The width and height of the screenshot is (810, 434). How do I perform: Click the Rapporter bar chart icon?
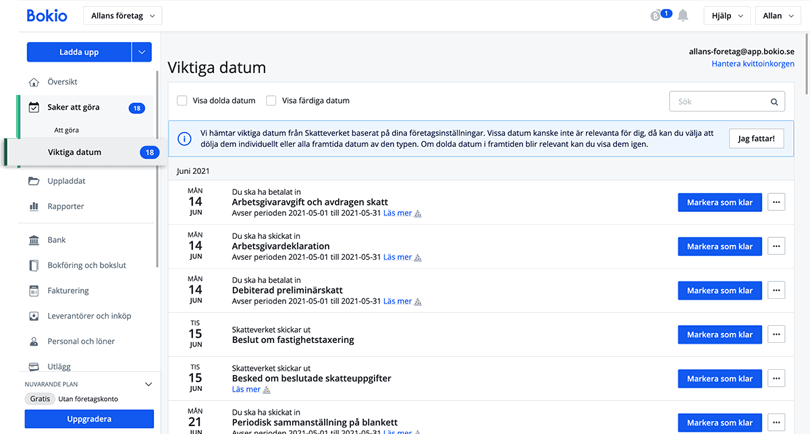34,207
